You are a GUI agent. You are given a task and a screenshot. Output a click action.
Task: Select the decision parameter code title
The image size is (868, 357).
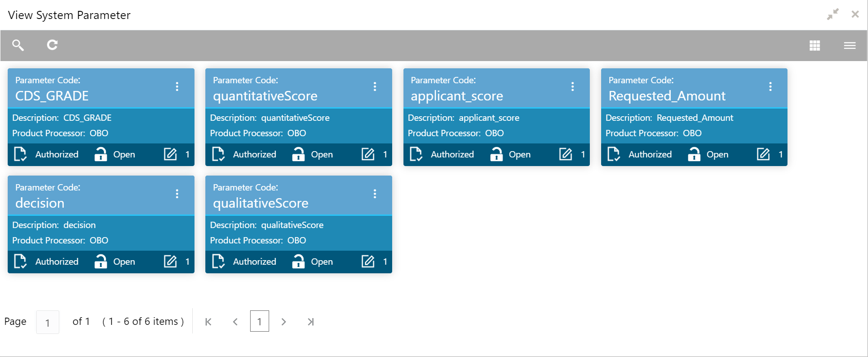pyautogui.click(x=40, y=203)
